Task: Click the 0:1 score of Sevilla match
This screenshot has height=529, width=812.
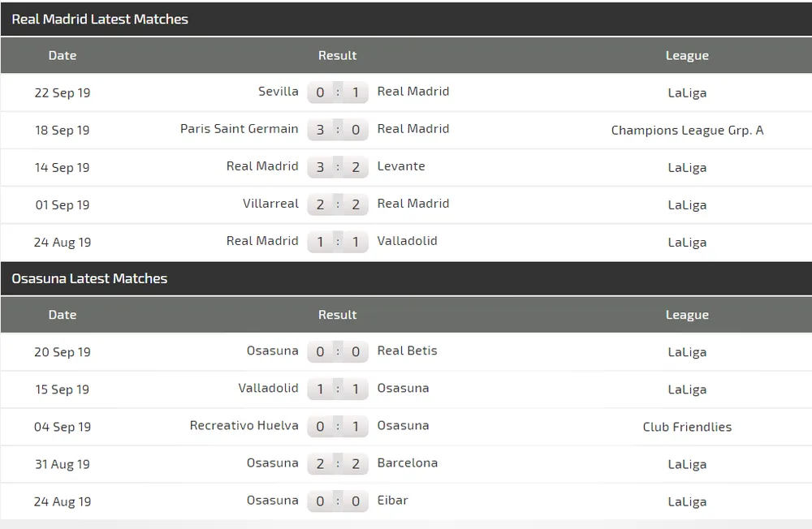Action: (x=338, y=92)
